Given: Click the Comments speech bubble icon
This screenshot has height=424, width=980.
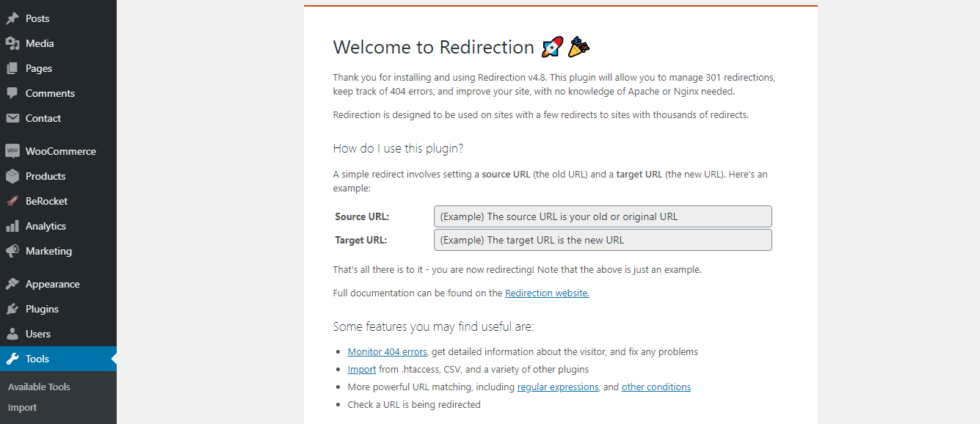Looking at the screenshot, I should point(12,93).
